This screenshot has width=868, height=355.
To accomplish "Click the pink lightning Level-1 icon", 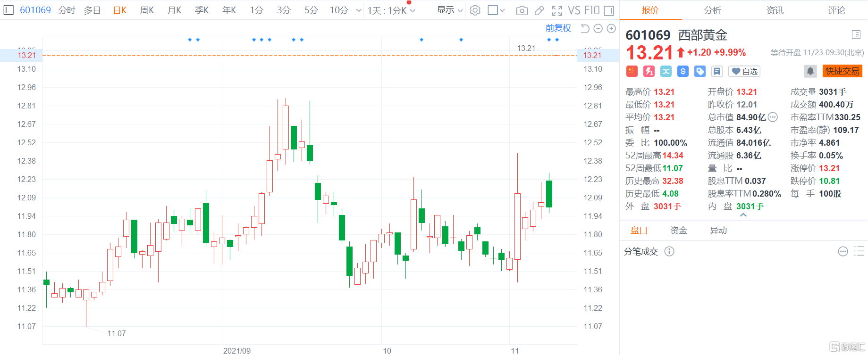I will click(x=649, y=71).
